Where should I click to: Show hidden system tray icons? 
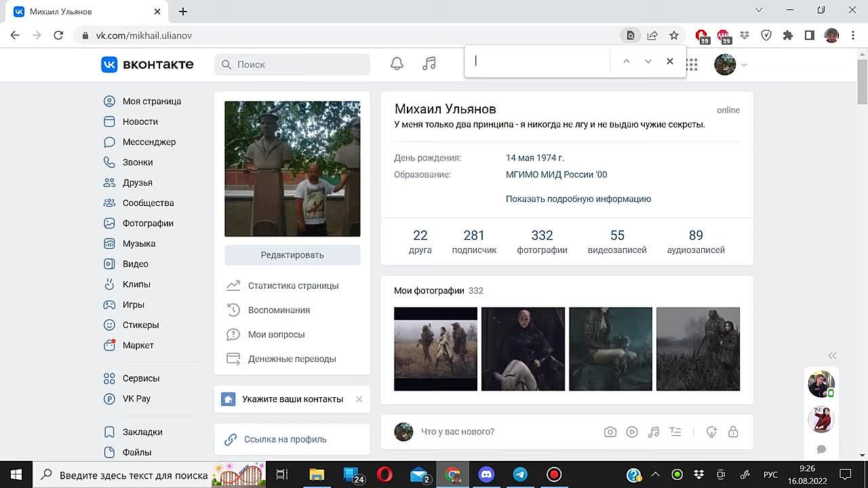click(x=655, y=474)
